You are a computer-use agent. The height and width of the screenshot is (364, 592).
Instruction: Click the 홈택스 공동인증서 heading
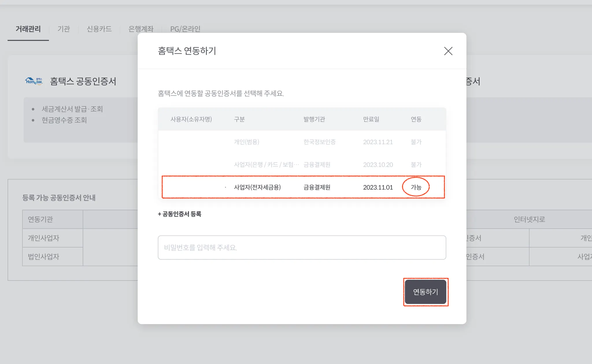coord(83,81)
